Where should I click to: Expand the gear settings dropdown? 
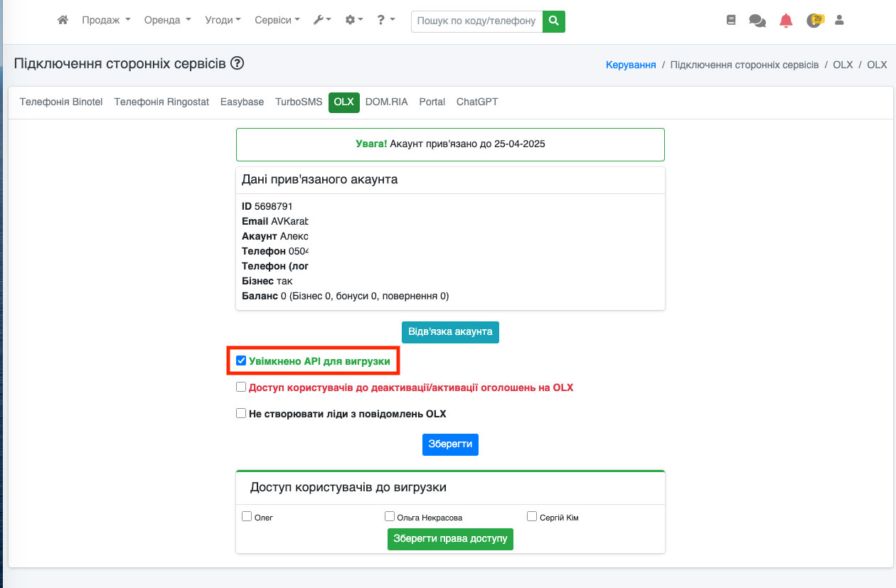tap(353, 21)
